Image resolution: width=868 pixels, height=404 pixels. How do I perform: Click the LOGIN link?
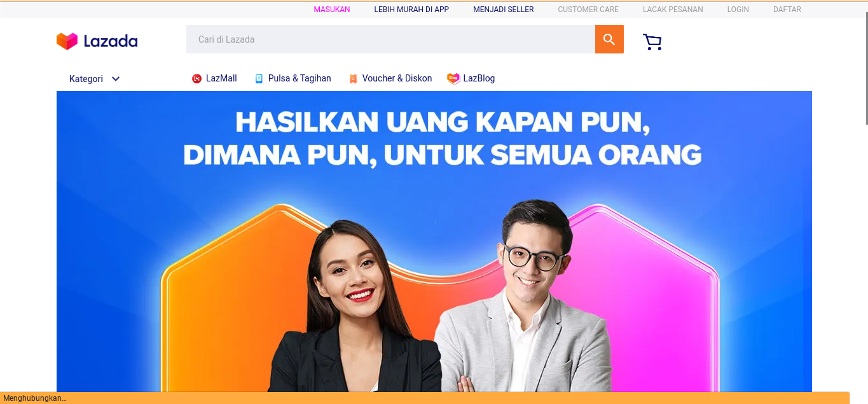[738, 10]
